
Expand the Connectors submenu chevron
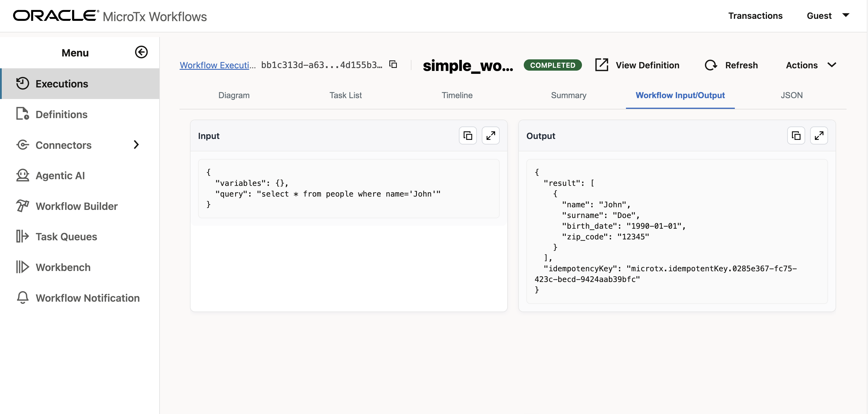(136, 145)
